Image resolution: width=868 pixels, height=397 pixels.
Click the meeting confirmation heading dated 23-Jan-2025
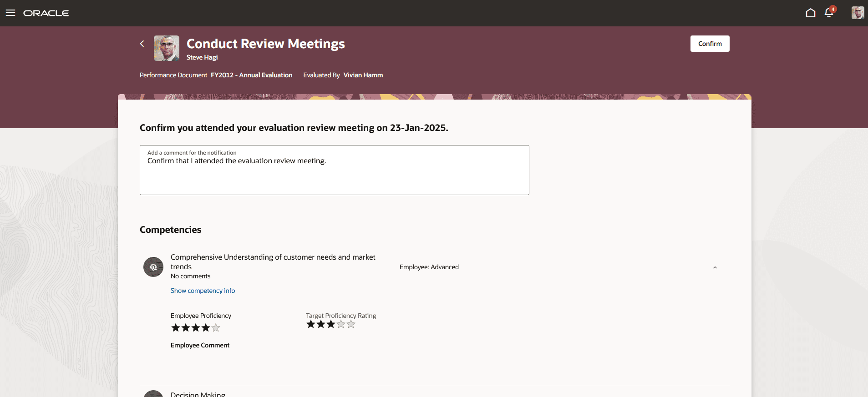tap(294, 128)
